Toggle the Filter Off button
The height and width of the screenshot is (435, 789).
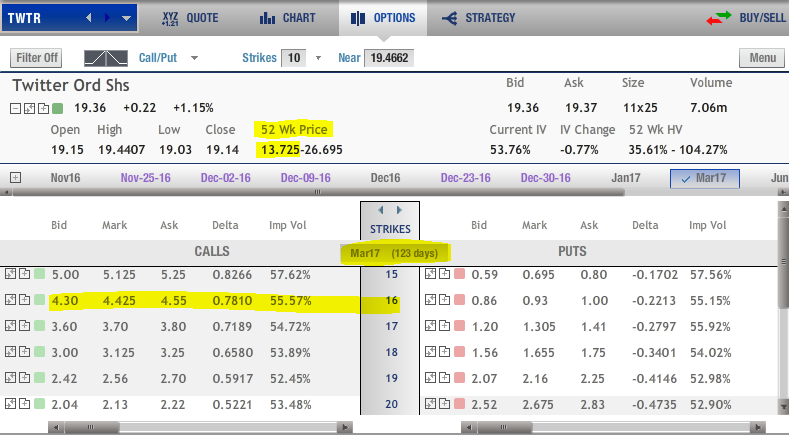click(36, 58)
